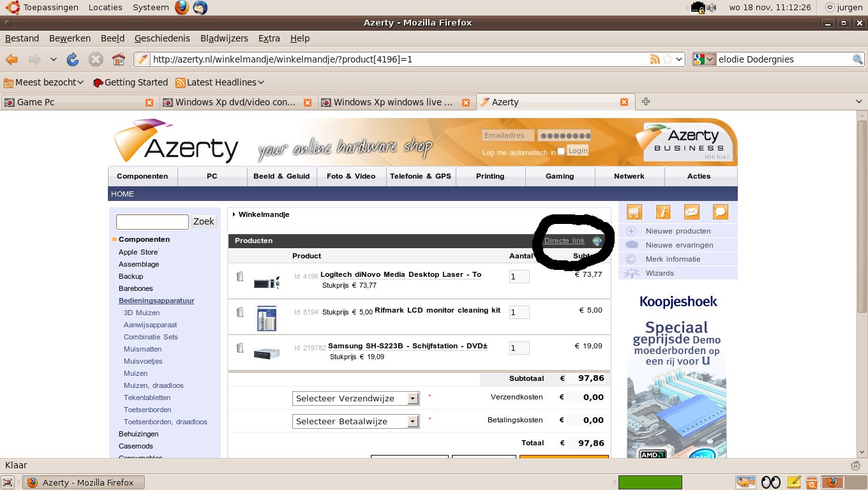Screen dimensions: 868x490
Task: Open the search engine selector dropdown
Action: [x=705, y=59]
